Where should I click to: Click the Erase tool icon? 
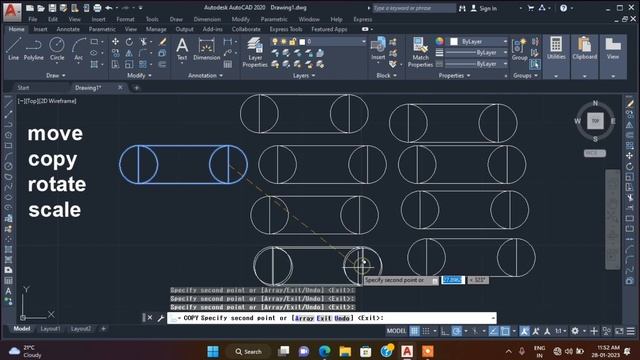point(162,42)
